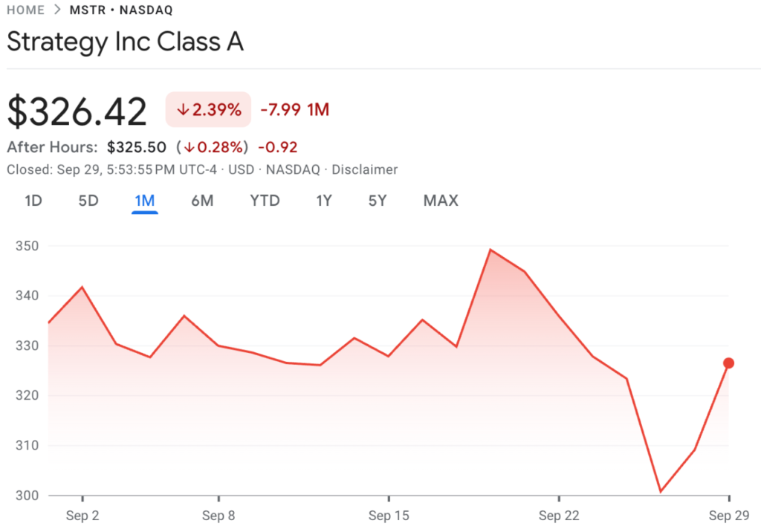Viewport: 761px width, 532px height.
Task: Switch chart to YTD range
Action: [x=265, y=201]
